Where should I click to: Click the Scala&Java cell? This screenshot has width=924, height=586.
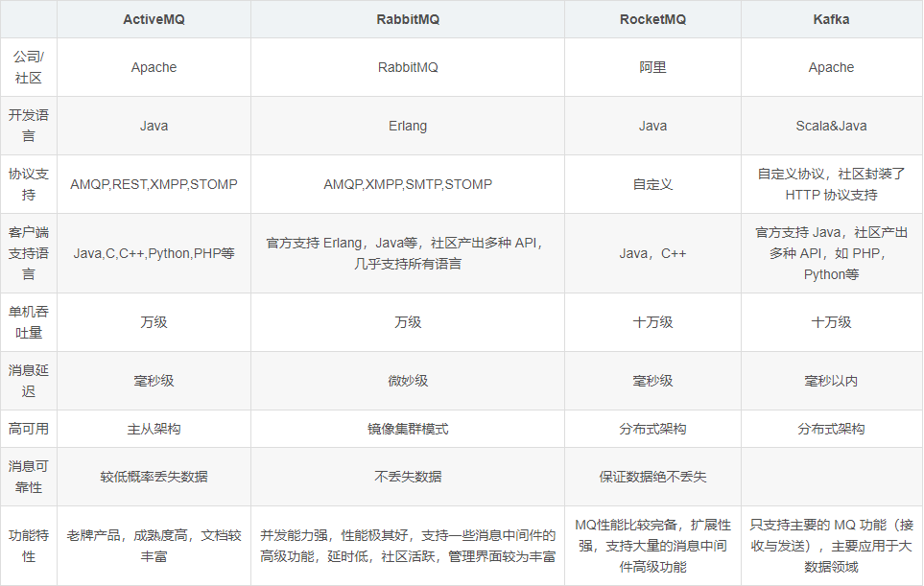832,126
